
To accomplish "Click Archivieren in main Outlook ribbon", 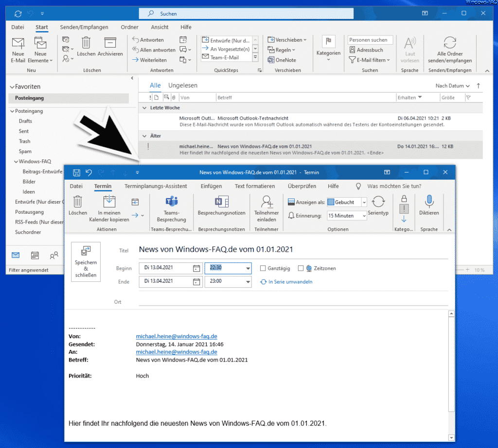I will click(110, 47).
